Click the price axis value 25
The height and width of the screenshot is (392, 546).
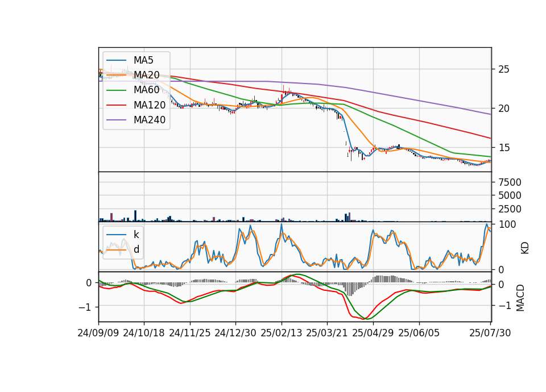tap(504, 69)
